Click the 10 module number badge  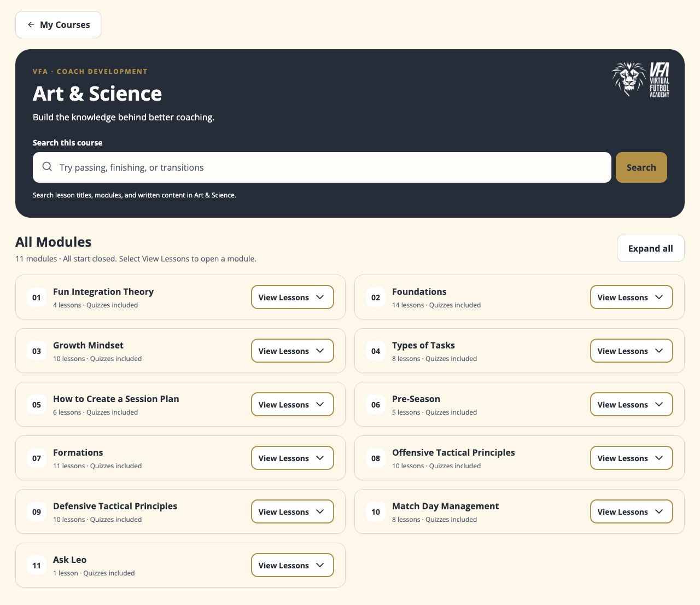click(376, 512)
